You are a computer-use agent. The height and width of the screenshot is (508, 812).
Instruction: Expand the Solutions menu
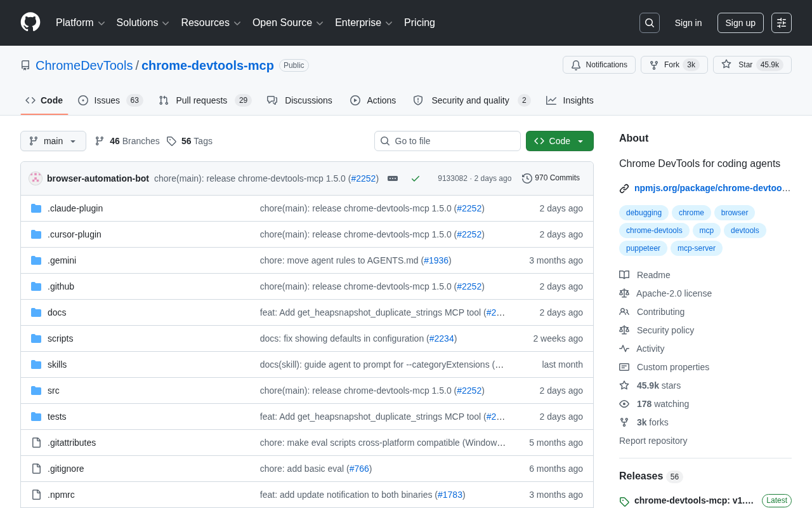(x=143, y=23)
